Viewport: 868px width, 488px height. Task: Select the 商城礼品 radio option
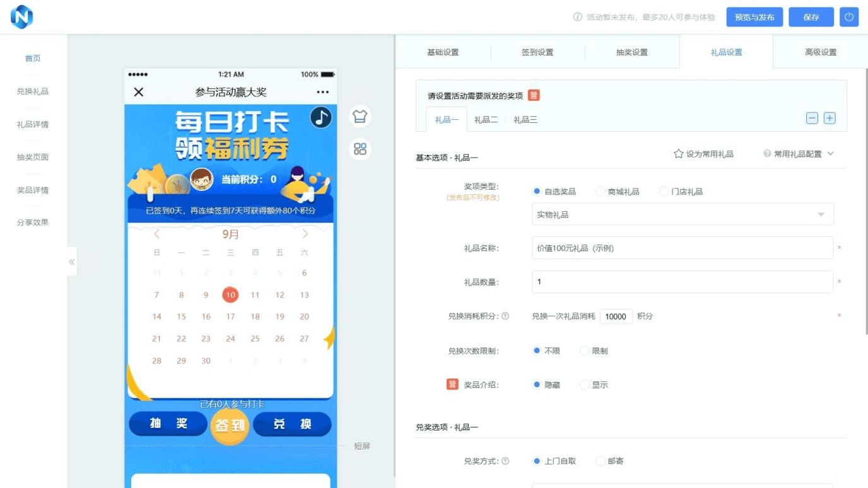point(601,192)
